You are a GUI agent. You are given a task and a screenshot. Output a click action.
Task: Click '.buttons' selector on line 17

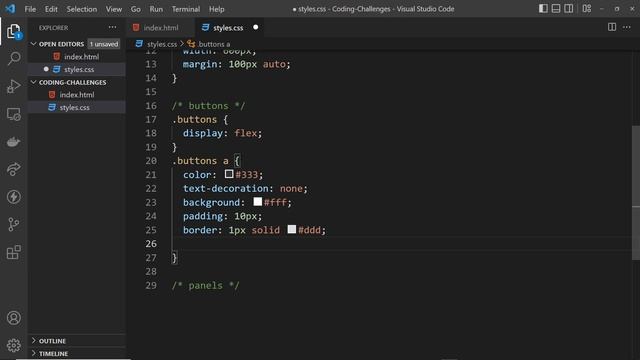pos(194,119)
